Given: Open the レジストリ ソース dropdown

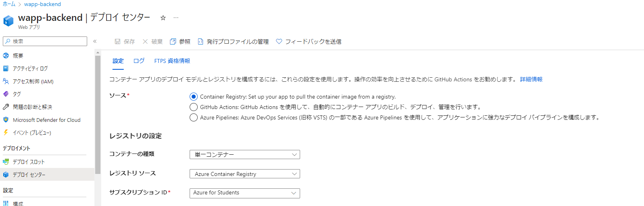Looking at the screenshot, I should pyautogui.click(x=245, y=174).
